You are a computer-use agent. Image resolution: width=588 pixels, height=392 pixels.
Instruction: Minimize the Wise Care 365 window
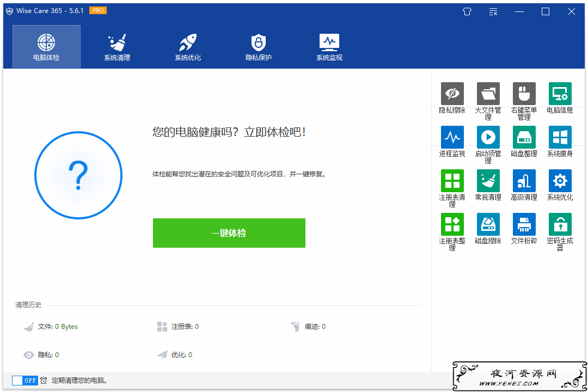(x=519, y=11)
